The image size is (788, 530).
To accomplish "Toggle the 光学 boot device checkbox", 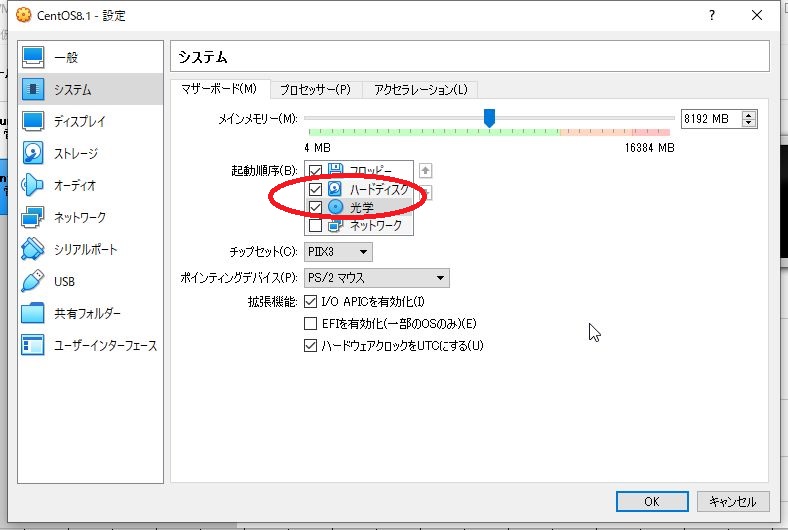I will pos(315,207).
